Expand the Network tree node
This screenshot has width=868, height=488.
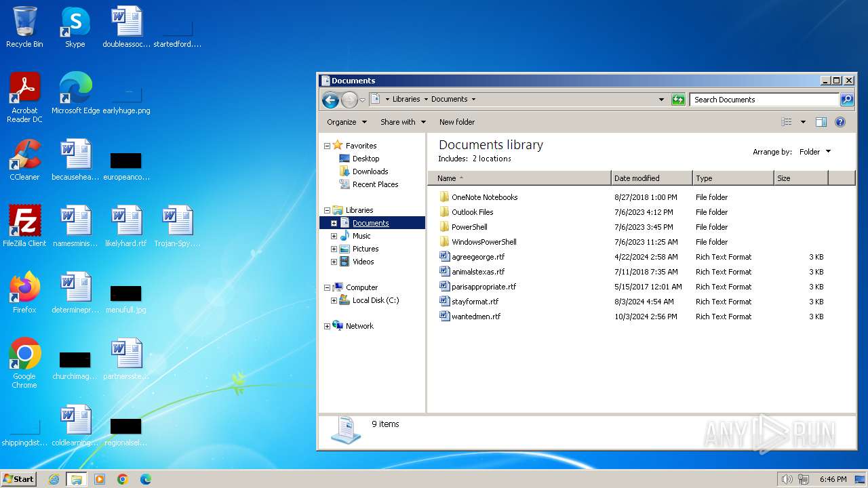point(327,326)
